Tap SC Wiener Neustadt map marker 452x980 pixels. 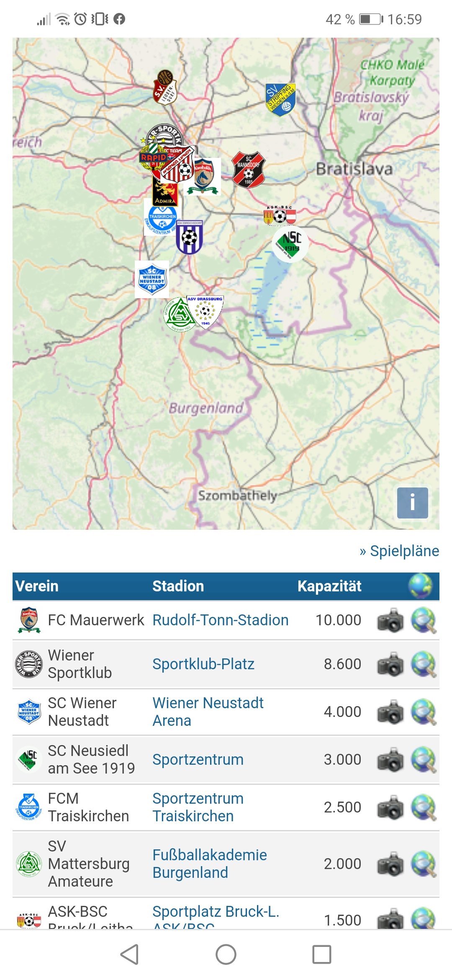(x=152, y=279)
